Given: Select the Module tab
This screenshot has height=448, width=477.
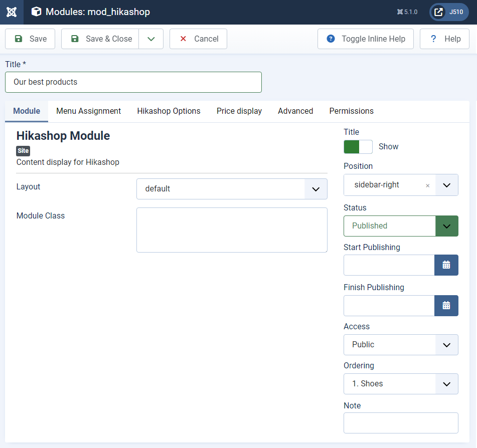Looking at the screenshot, I should [27, 111].
